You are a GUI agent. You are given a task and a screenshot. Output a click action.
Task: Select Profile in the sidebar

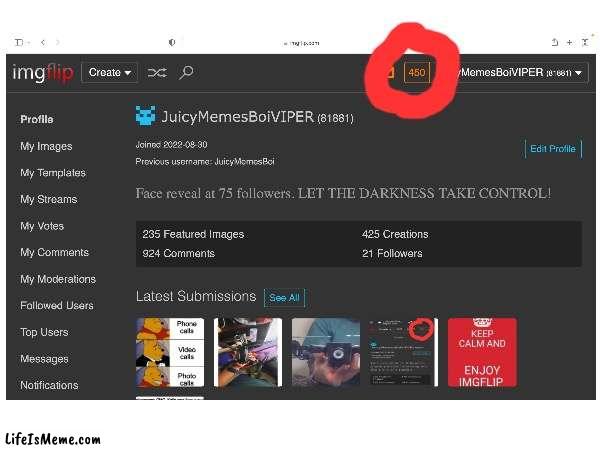(x=37, y=119)
